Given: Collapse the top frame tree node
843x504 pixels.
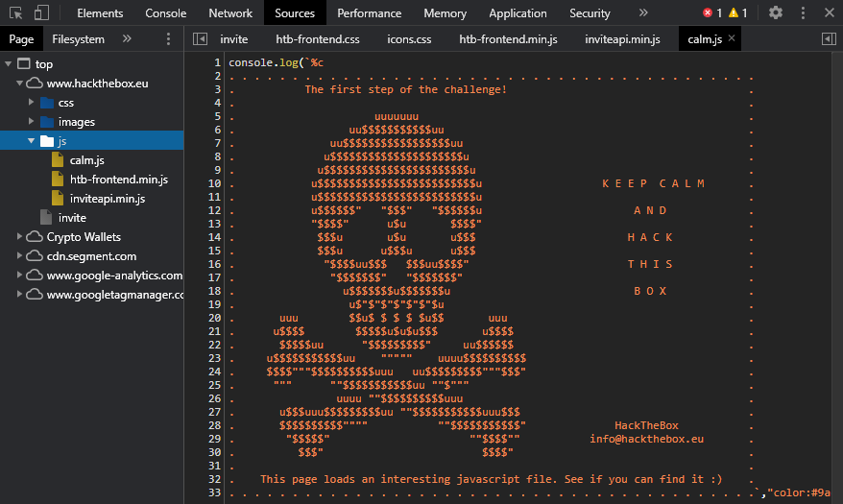Looking at the screenshot, I should point(8,64).
